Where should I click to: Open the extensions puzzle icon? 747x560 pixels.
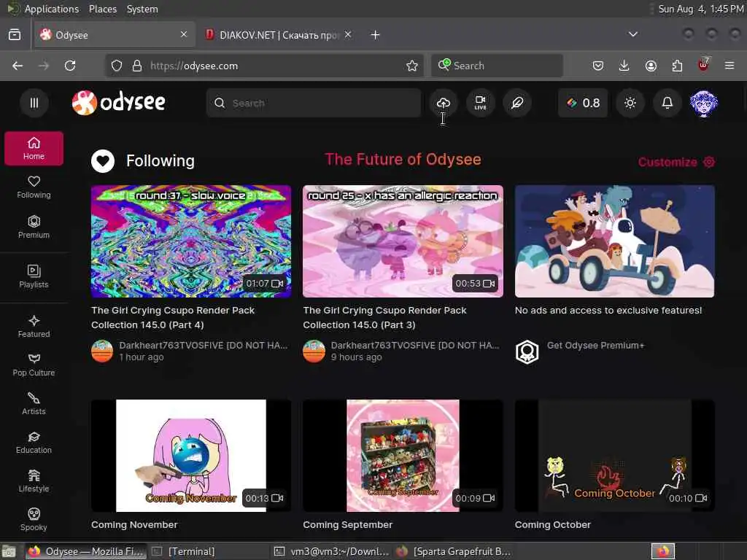point(677,66)
